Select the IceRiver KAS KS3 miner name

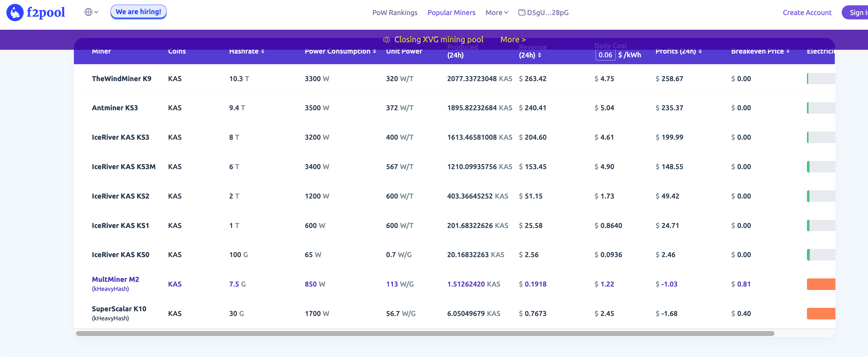click(120, 137)
